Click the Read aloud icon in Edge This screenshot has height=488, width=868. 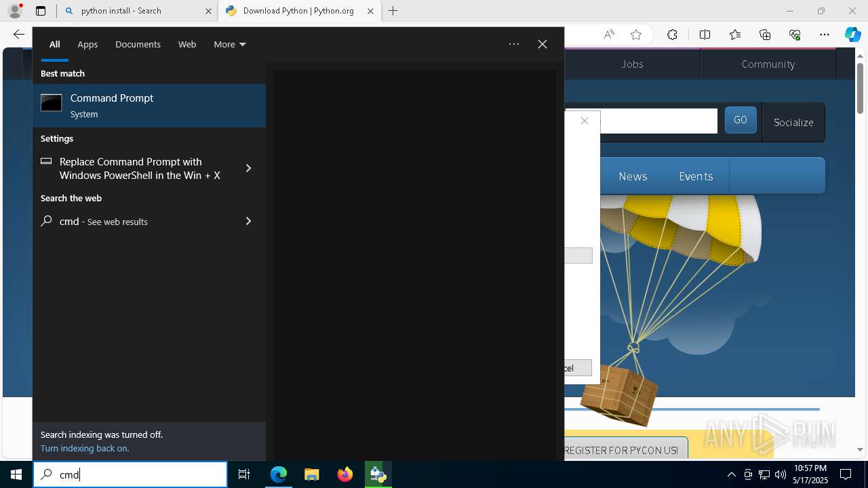tap(609, 35)
